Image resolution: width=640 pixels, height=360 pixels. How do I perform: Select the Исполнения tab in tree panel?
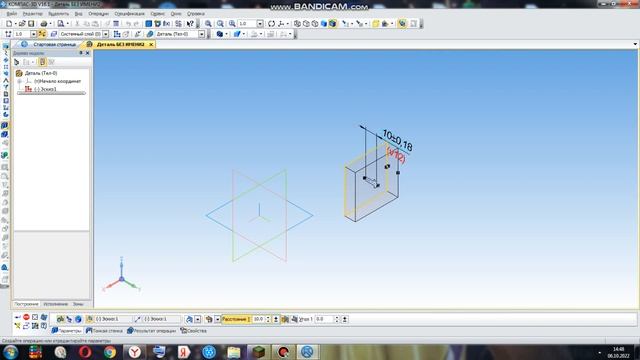coord(56,304)
